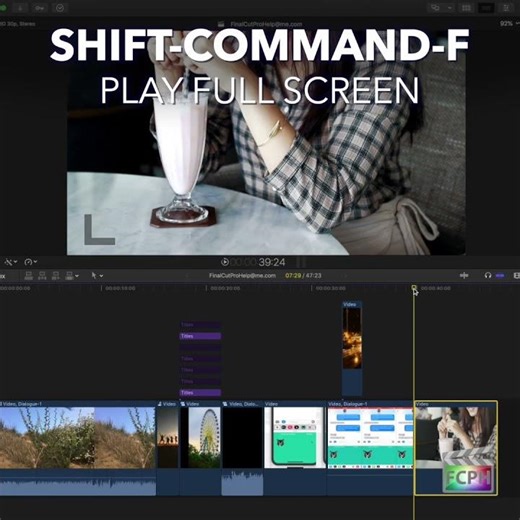Image resolution: width=520 pixels, height=520 pixels.
Task: Open the Select arrow tool menu
Action: [x=97, y=276]
